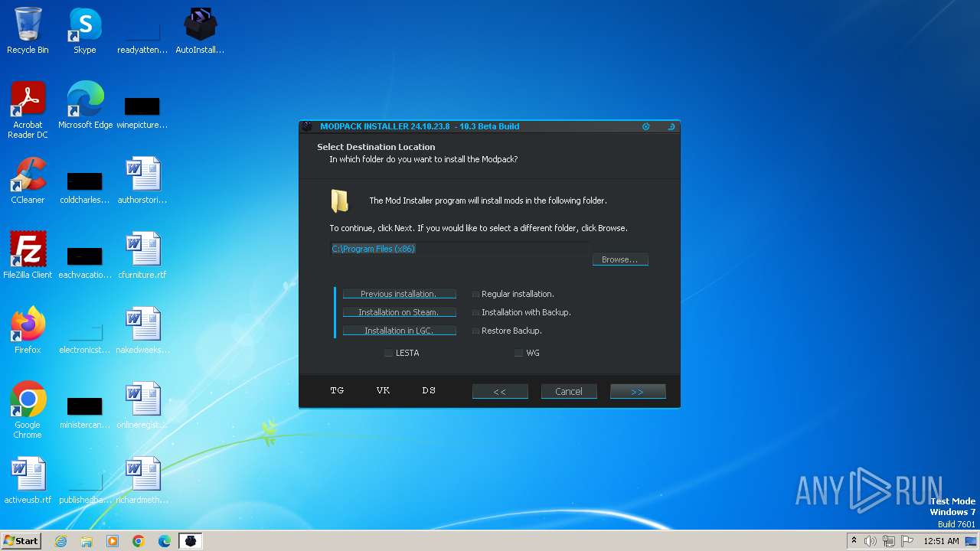The height and width of the screenshot is (551, 980).
Task: Open Windows Media Player from taskbar
Action: [113, 541]
